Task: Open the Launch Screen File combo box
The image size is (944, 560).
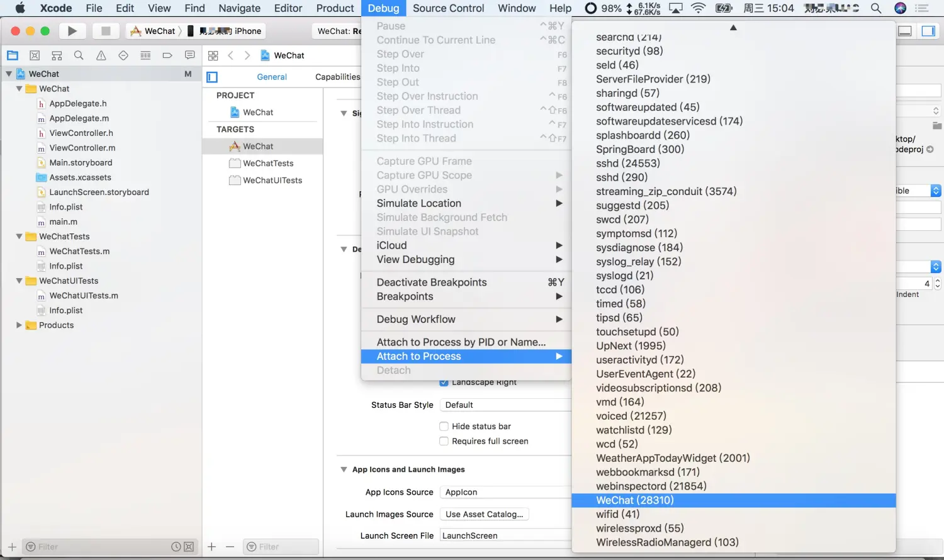Action: [x=505, y=535]
